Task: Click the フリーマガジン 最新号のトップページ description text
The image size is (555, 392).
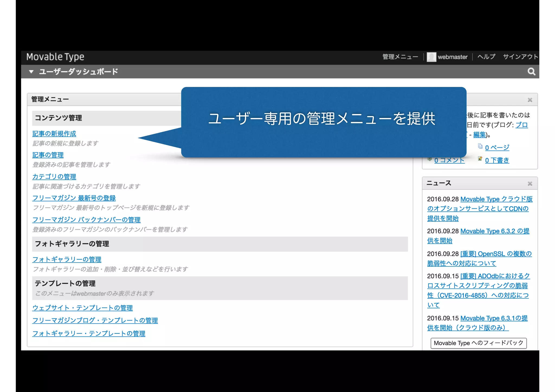Action: click(x=111, y=208)
